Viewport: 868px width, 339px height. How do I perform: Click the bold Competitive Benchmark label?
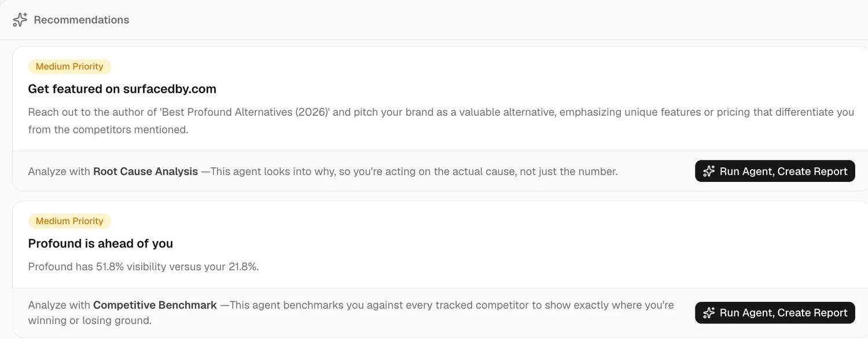[x=155, y=305]
